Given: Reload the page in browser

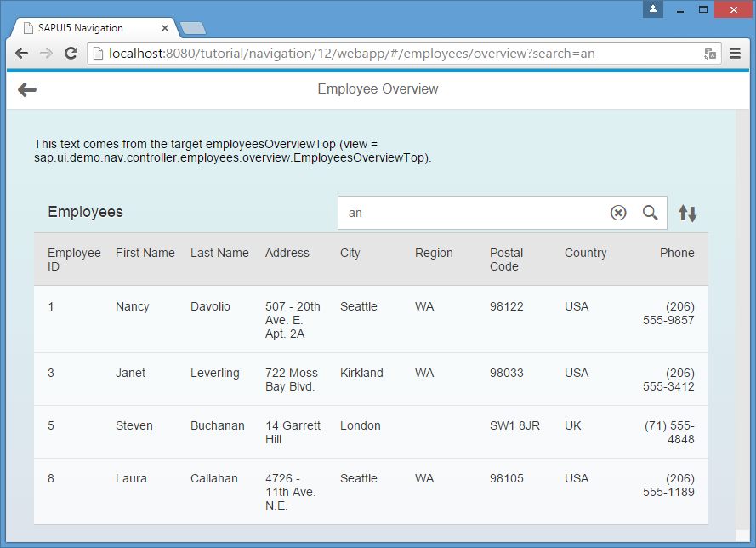Looking at the screenshot, I should (71, 54).
